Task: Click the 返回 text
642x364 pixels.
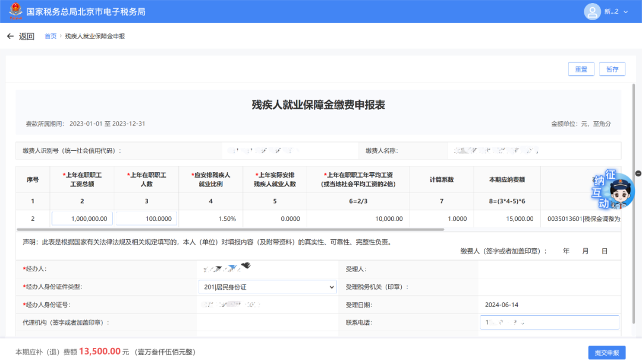Action: click(x=27, y=36)
